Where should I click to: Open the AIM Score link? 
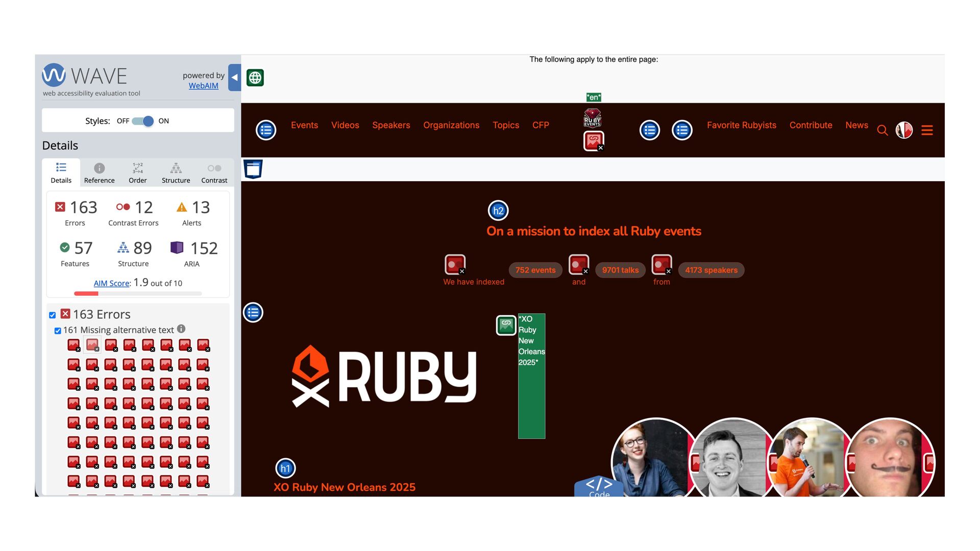[111, 283]
